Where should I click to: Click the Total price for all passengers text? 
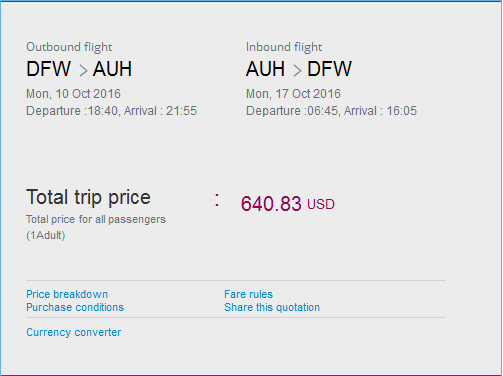coord(96,219)
